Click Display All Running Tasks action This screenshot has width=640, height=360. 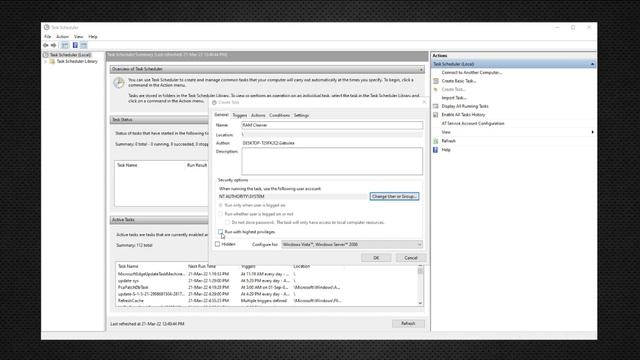(465, 106)
